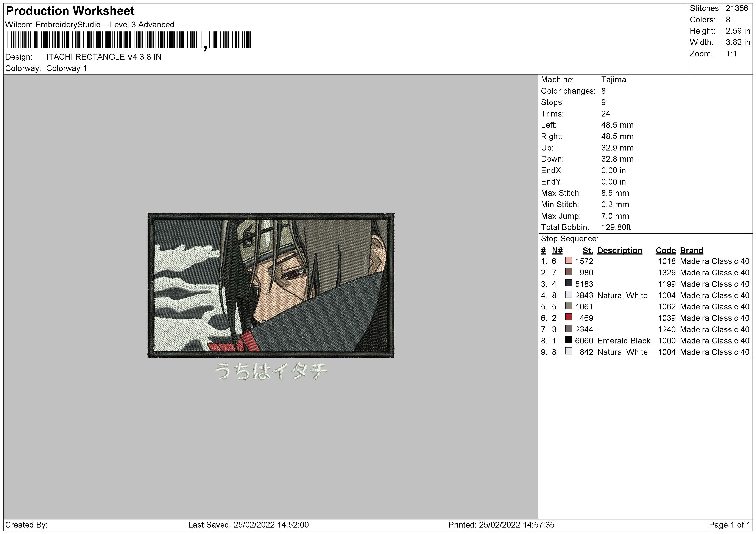Click code '1329' in stop 2

667,273
